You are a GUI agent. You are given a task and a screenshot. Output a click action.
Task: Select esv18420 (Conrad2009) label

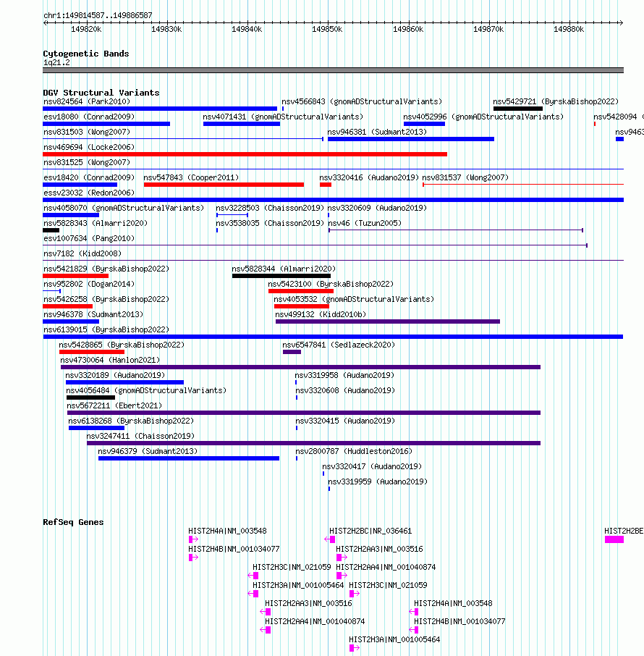pyautogui.click(x=89, y=177)
